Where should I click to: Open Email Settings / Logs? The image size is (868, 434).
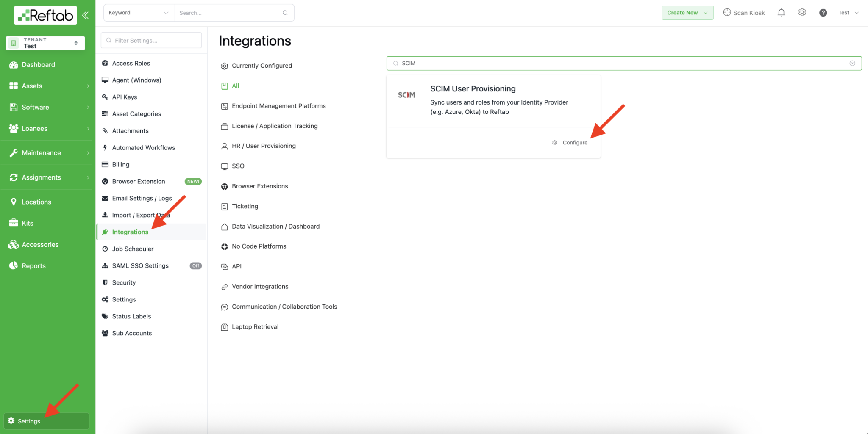(152, 198)
